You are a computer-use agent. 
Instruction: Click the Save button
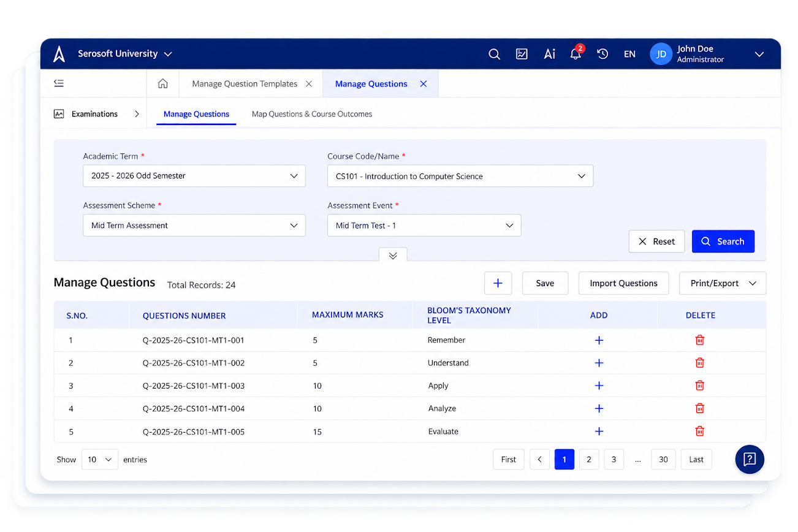[x=545, y=283]
